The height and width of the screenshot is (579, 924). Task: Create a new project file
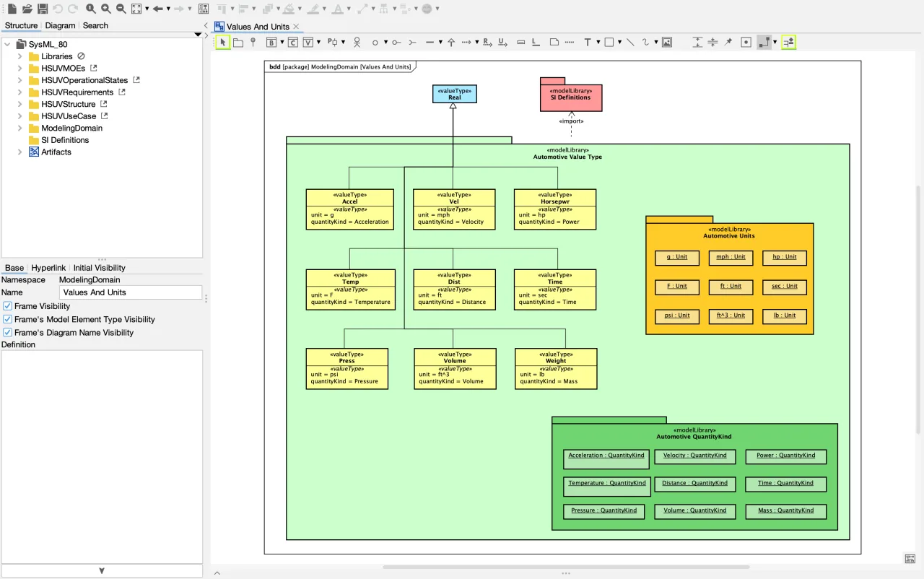tap(12, 9)
